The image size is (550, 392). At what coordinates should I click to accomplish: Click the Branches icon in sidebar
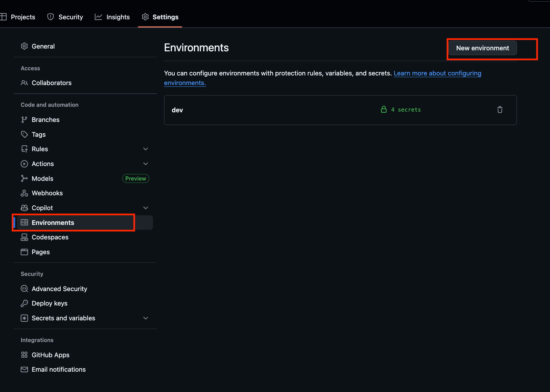(x=24, y=120)
